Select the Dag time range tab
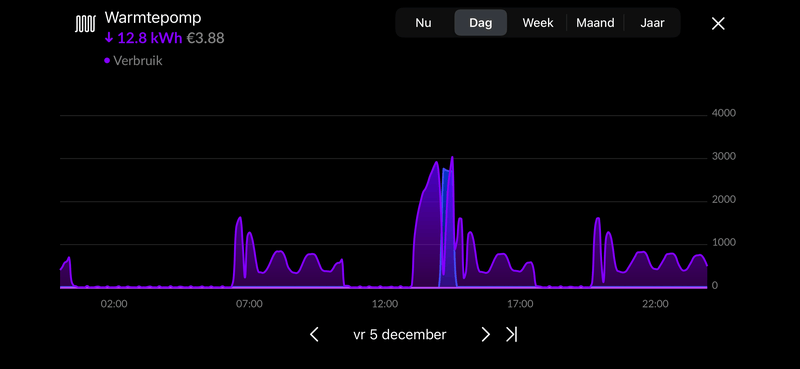800x369 pixels. point(481,23)
